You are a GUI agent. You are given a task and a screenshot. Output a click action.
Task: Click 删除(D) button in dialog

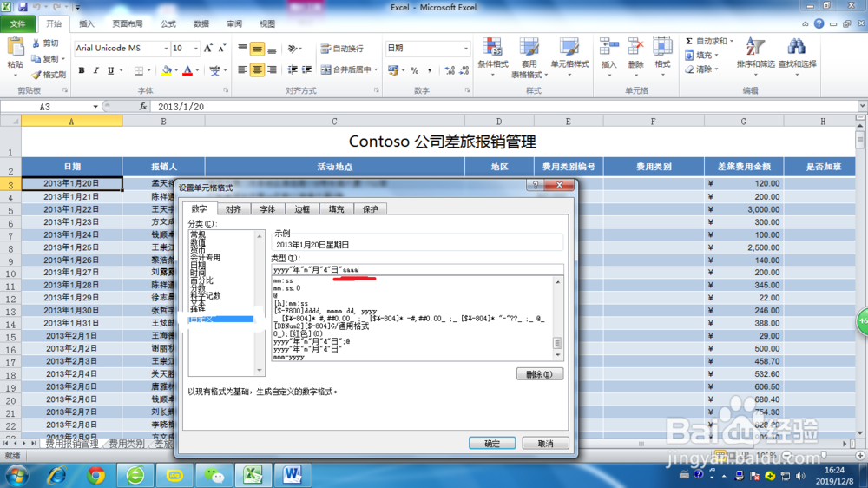pos(540,374)
